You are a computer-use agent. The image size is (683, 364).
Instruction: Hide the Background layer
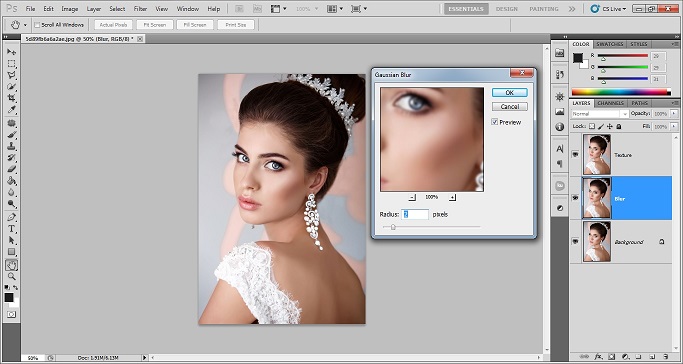point(575,241)
